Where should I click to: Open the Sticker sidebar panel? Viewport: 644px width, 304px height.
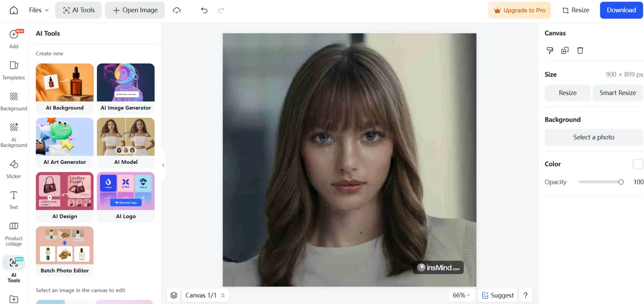click(x=14, y=169)
